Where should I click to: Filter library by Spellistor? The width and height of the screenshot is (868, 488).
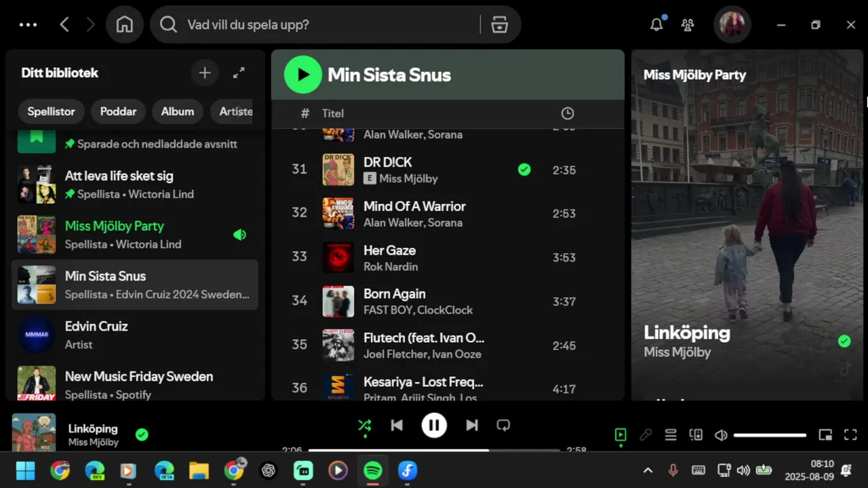tap(51, 112)
